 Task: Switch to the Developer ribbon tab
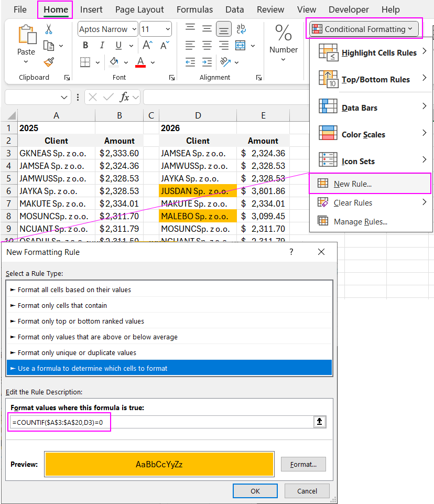[x=349, y=9]
